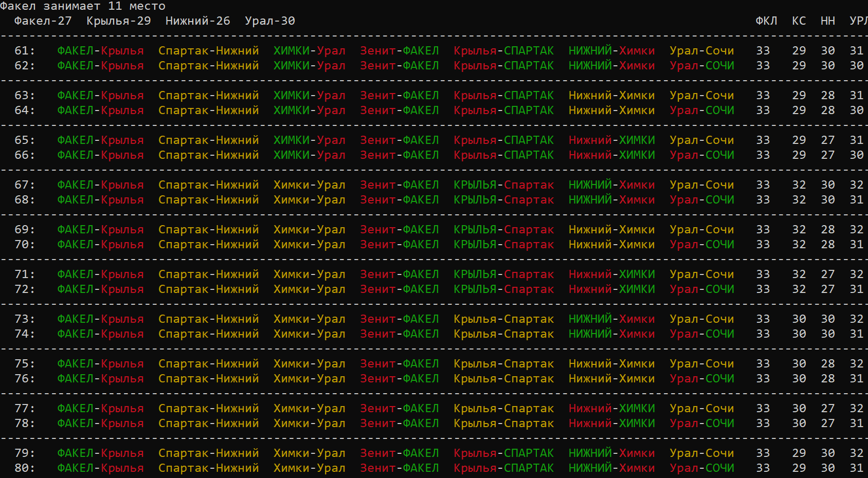Select 'КРЫЛЬЯ-Спартак' in row 70
This screenshot has height=478, width=868.
504,245
